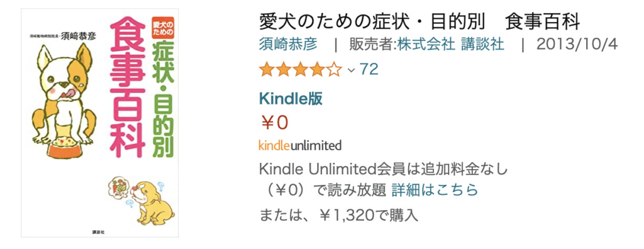The width and height of the screenshot is (644, 249).
Task: Click the 2013/10/4 publication date
Action: pos(577,44)
